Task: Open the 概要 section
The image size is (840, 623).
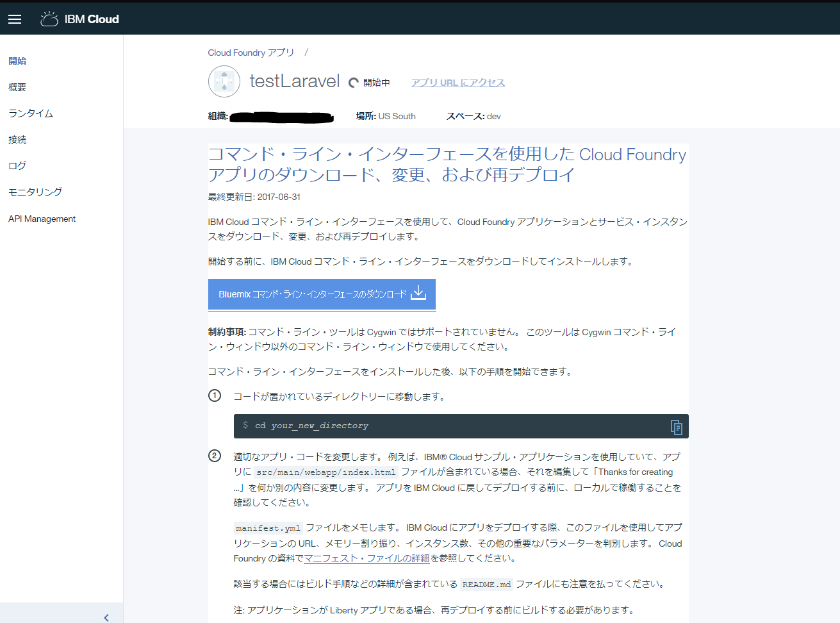Action: pyautogui.click(x=17, y=87)
